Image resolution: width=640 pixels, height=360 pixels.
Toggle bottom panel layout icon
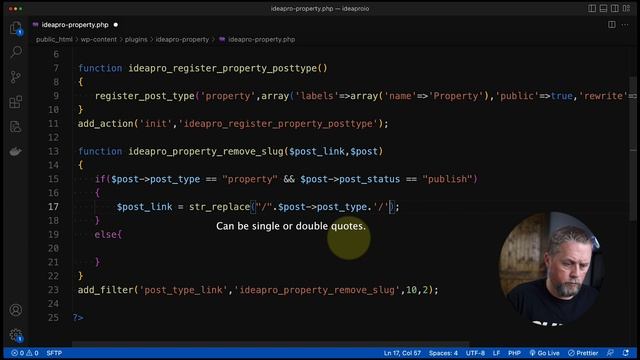[603, 9]
